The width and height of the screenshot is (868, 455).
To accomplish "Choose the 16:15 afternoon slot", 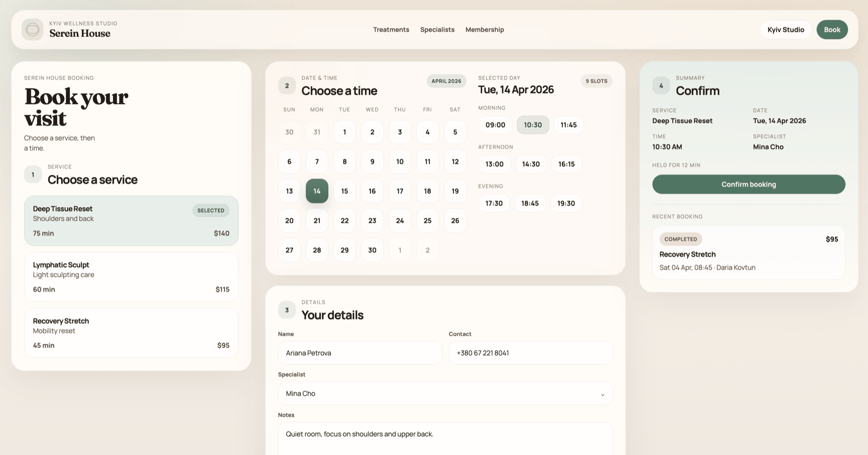I will pos(567,164).
